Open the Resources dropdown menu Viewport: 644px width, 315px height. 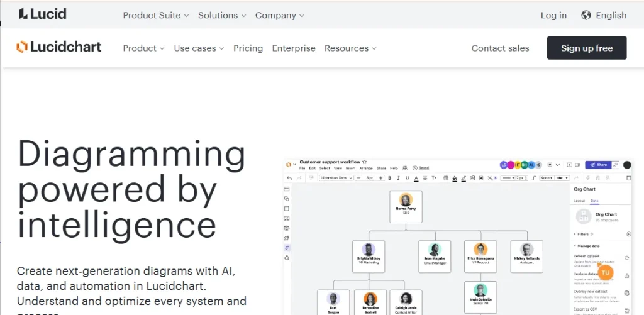point(350,48)
